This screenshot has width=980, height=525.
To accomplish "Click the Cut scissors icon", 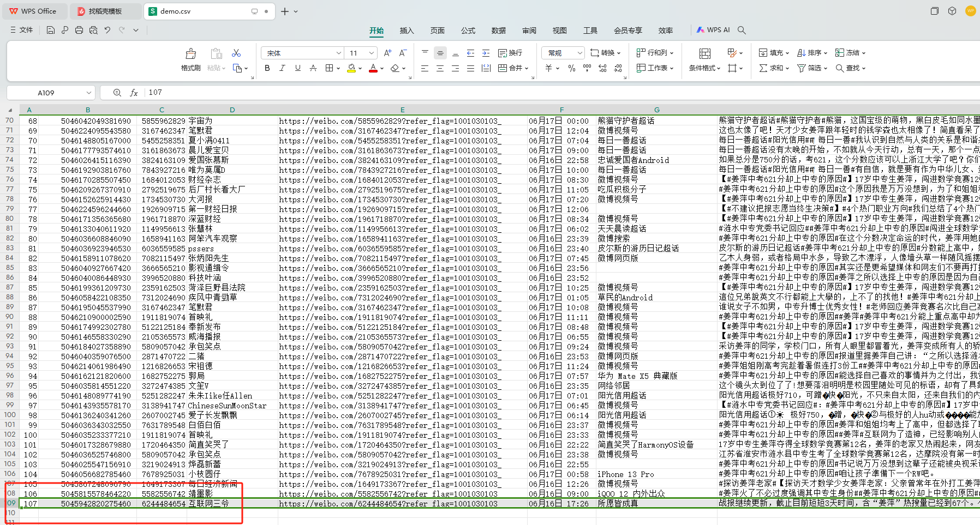I will coord(236,53).
